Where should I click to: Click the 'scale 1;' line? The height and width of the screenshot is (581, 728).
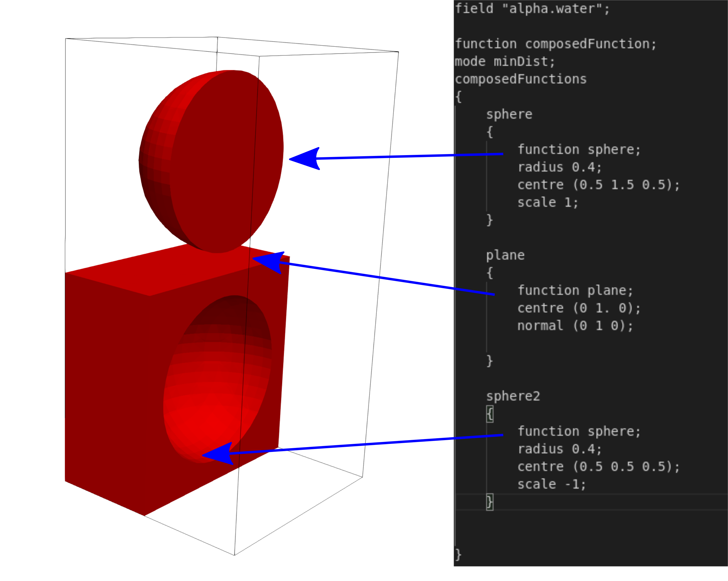tap(548, 203)
